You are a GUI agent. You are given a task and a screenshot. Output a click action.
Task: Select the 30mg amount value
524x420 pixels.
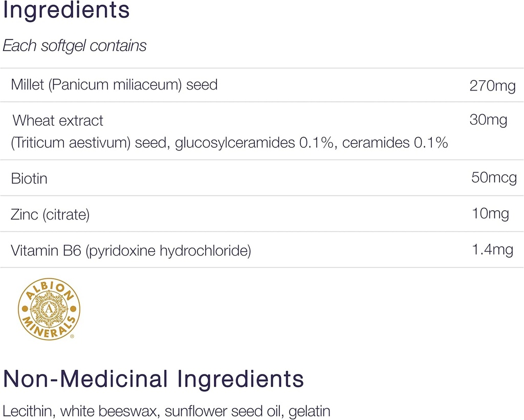tap(488, 120)
